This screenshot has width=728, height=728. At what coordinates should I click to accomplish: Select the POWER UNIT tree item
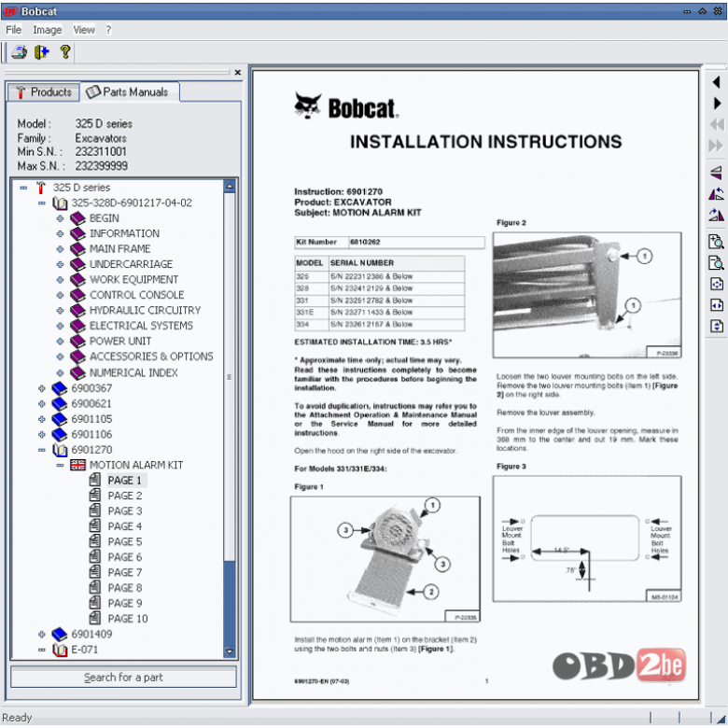(x=120, y=342)
